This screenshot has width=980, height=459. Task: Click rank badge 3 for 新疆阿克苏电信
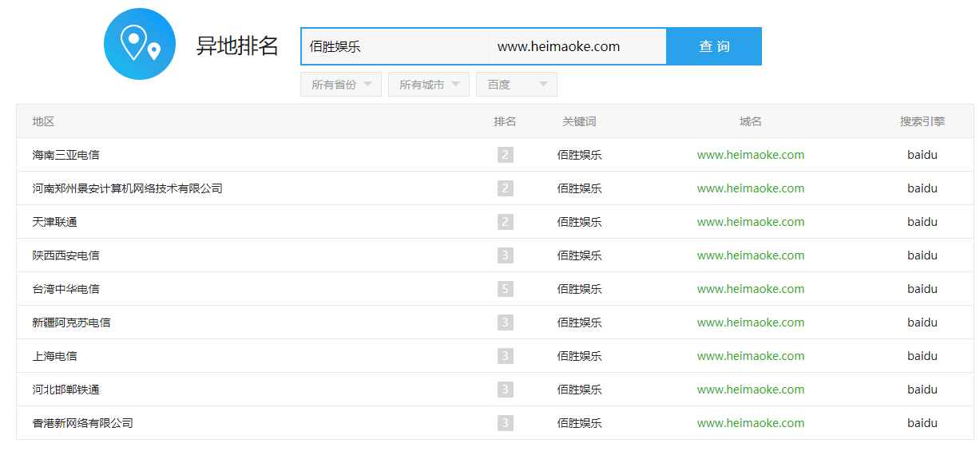pyautogui.click(x=505, y=322)
